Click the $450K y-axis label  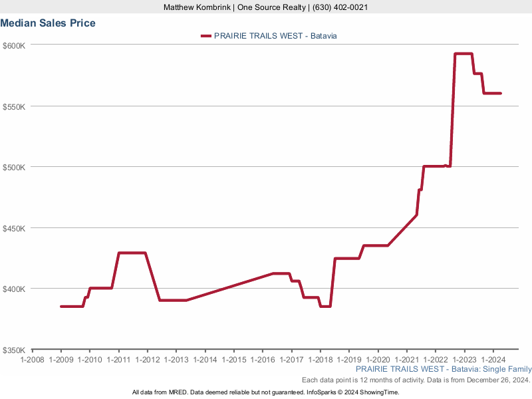tap(13, 228)
